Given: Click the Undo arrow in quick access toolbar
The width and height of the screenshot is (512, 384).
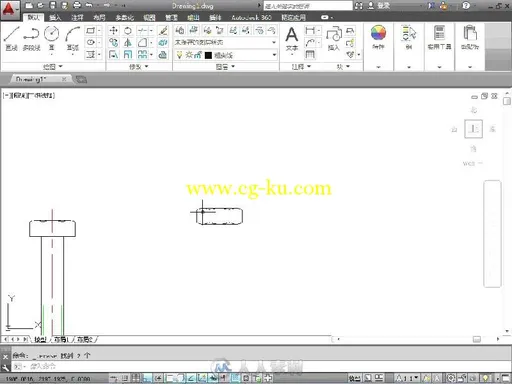Looking at the screenshot, I should (89, 5).
